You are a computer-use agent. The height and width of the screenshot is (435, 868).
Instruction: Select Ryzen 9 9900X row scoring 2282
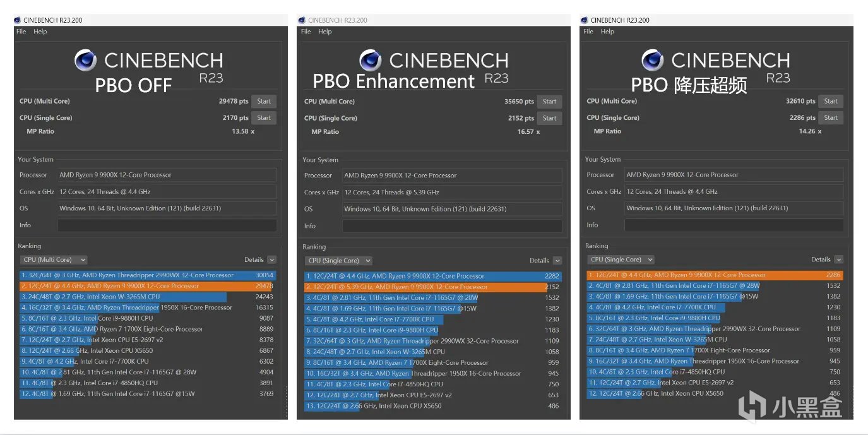433,276
